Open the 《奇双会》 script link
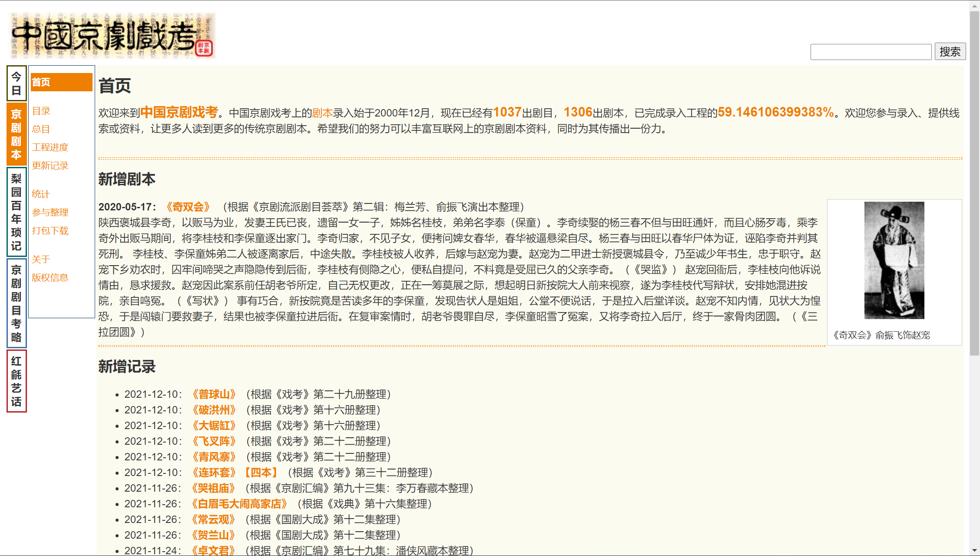 (188, 207)
